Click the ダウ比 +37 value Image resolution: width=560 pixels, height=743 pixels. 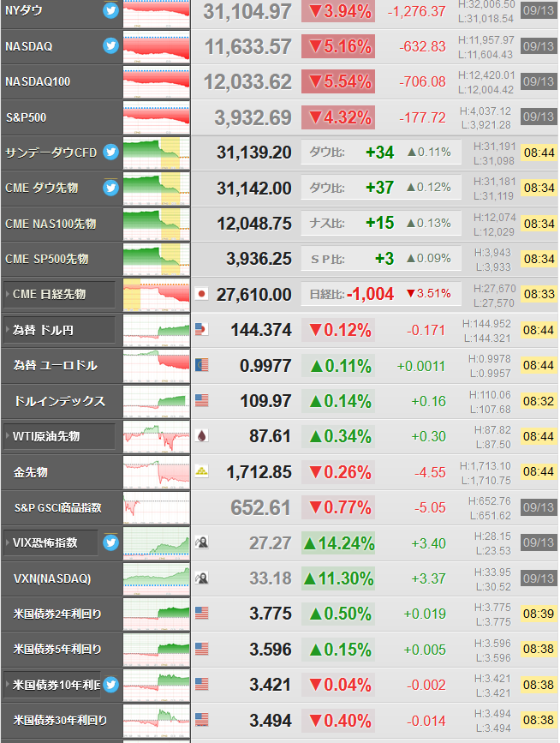pyautogui.click(x=379, y=188)
